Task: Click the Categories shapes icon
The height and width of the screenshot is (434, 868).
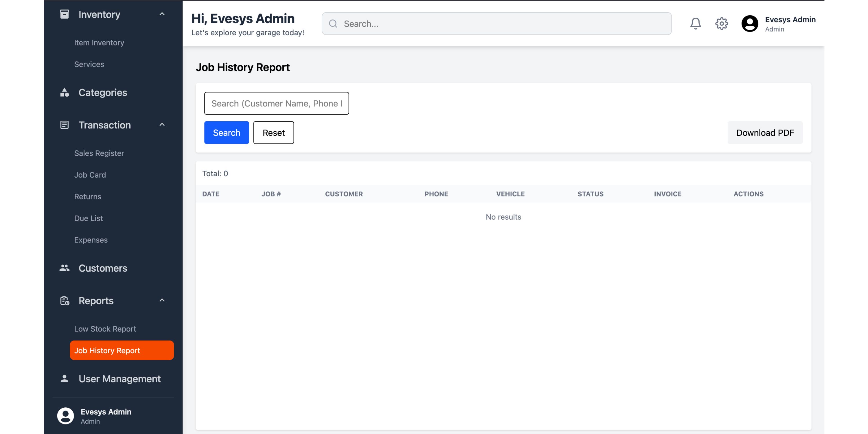Action: 64,93
